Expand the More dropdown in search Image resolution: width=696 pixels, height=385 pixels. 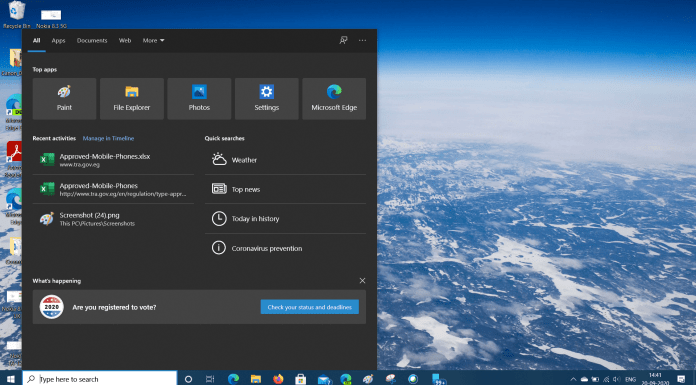click(153, 40)
